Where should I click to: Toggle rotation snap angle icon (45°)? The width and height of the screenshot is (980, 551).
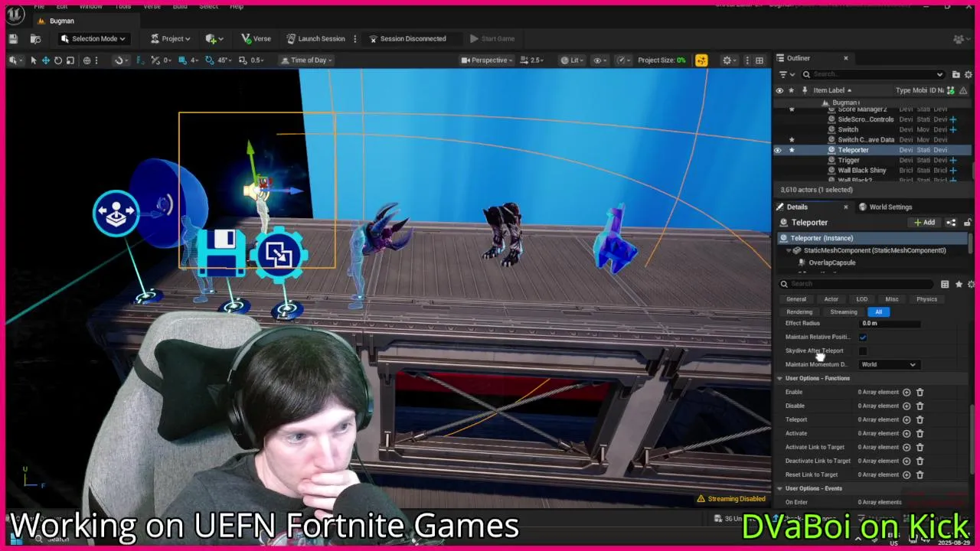(209, 60)
